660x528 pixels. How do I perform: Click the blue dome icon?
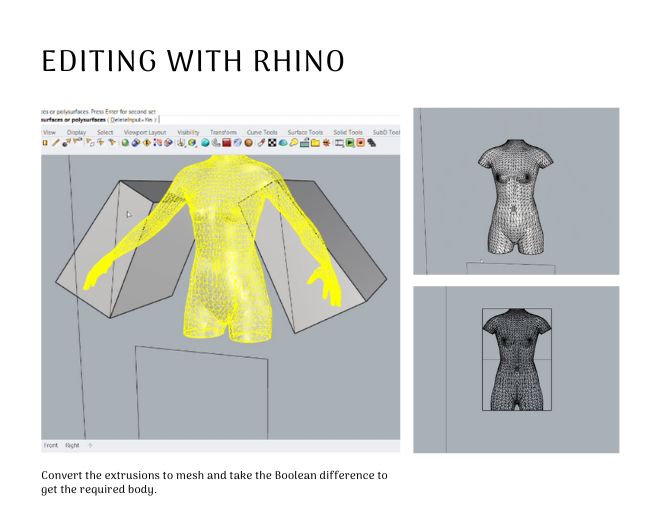click(x=283, y=143)
